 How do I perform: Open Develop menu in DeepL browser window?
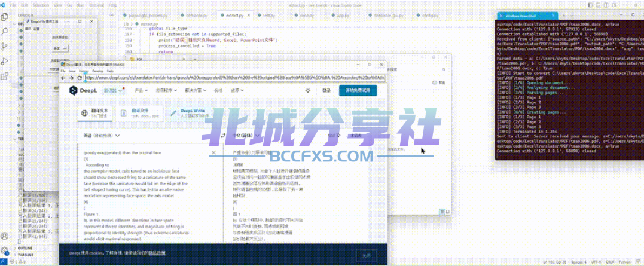(x=97, y=71)
